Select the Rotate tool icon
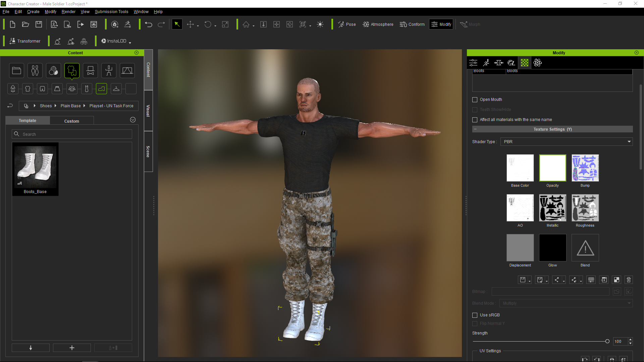 tap(208, 24)
